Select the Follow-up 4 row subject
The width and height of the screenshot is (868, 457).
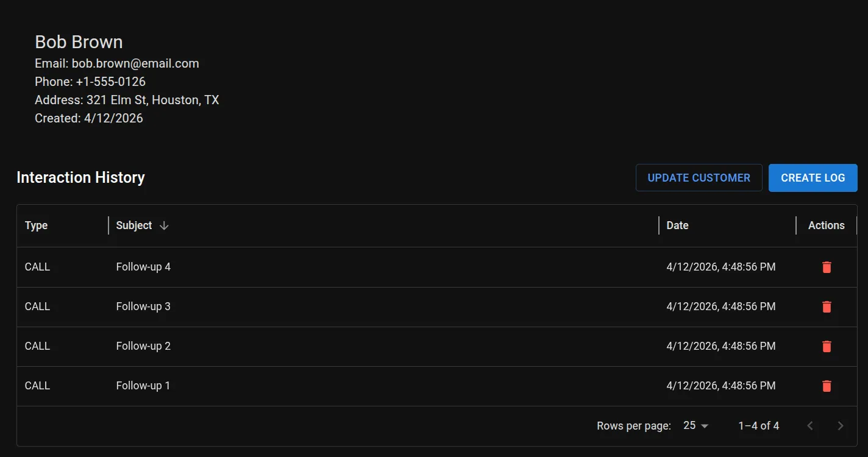[143, 267]
